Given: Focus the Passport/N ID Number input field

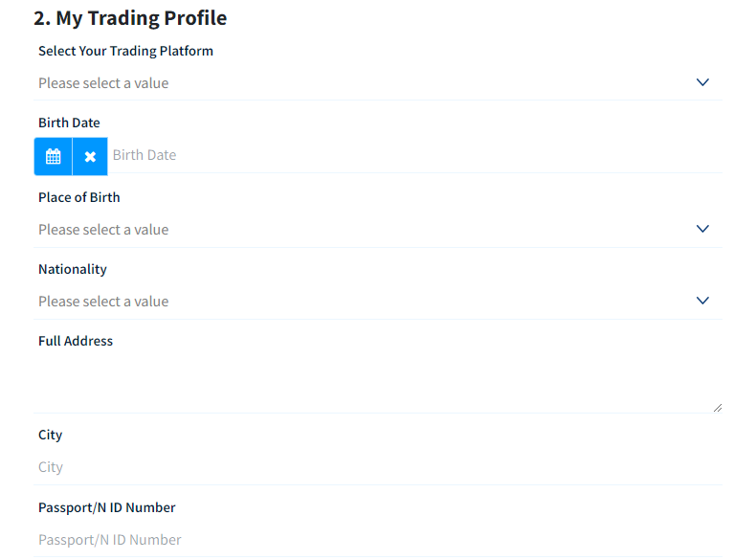Looking at the screenshot, I should 378,539.
